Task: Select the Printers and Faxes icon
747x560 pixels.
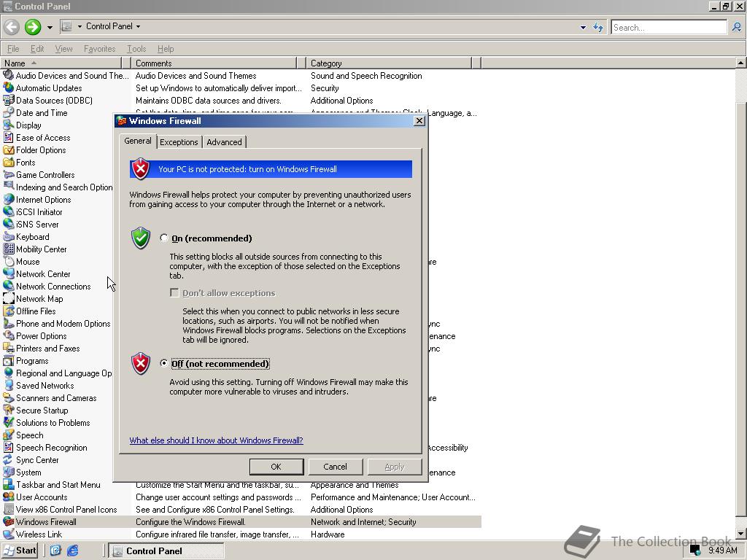Action: point(8,348)
